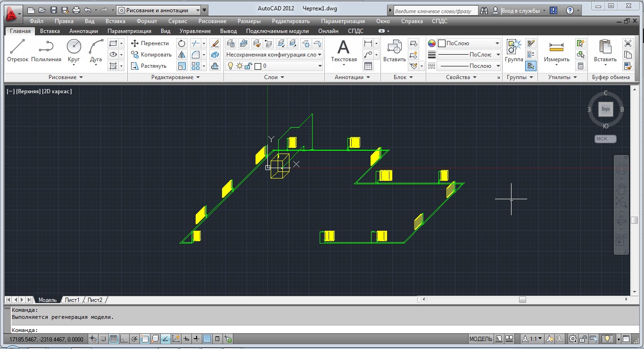644x349 pixels.
Task: Toggle grid display in status bar
Action: (x=114, y=339)
